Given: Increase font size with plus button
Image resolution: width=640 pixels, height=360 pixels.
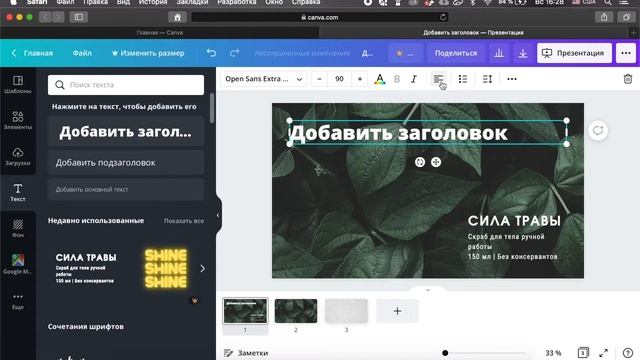Looking at the screenshot, I should point(360,79).
